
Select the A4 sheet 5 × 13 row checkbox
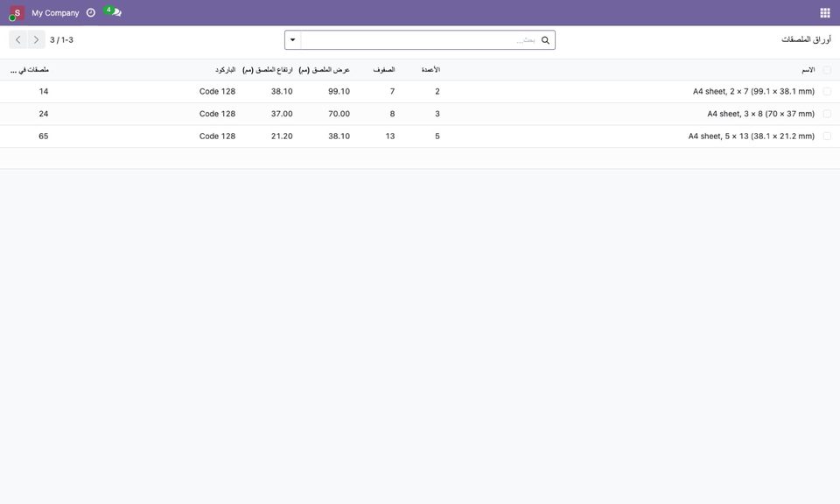[x=827, y=136]
